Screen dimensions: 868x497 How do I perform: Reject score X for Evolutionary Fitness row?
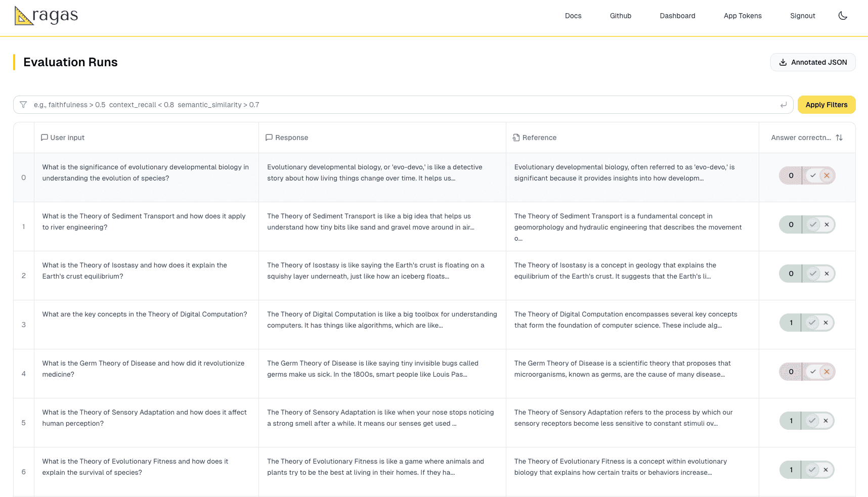pyautogui.click(x=826, y=470)
